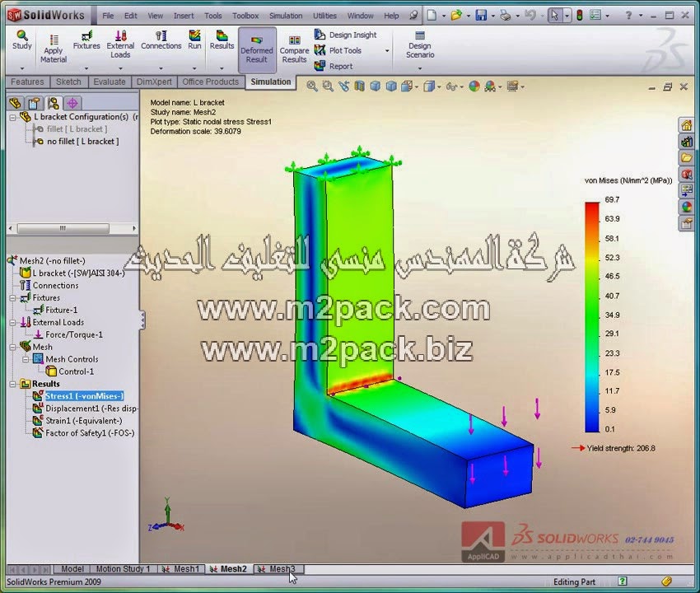This screenshot has height=593, width=700.
Task: Select Displacement1 result plot
Action: tap(91, 409)
